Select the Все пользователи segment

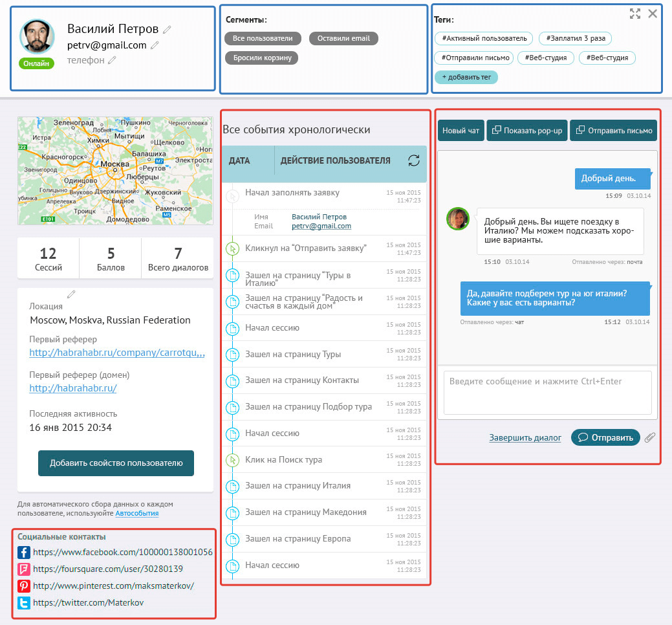click(263, 38)
